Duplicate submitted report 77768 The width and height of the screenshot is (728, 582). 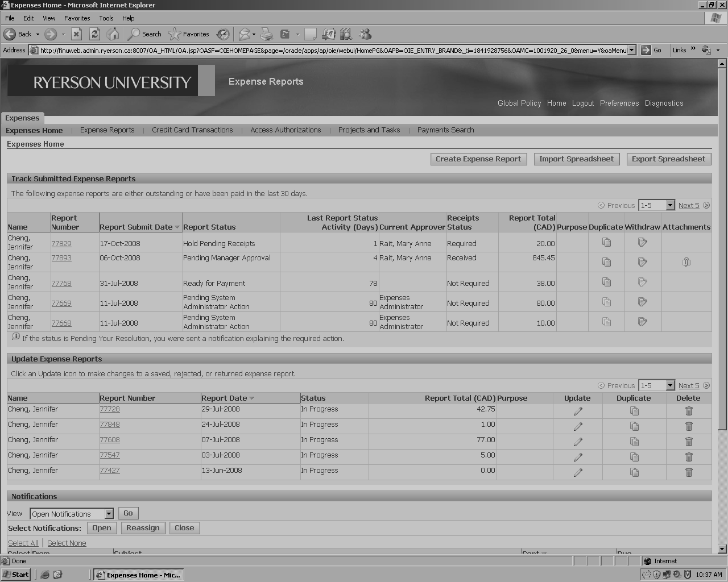pos(607,282)
